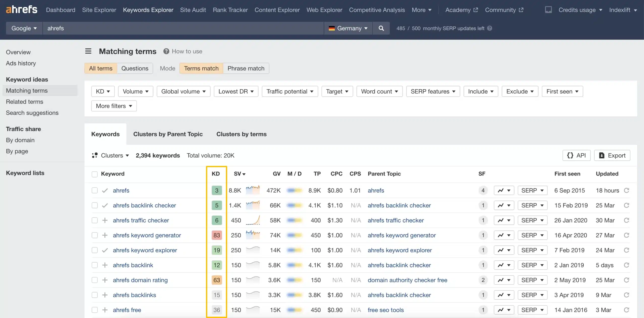The image size is (644, 318).
Task: Open the Google search engine dropdown
Action: [24, 28]
